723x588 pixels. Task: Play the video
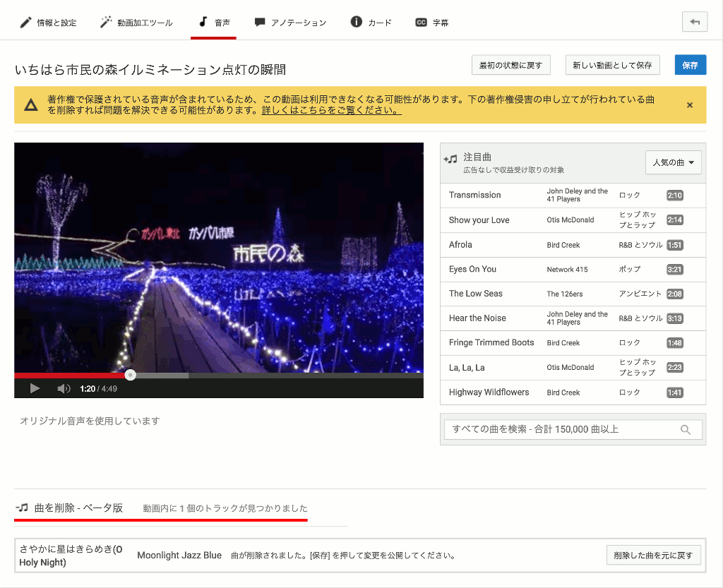point(35,388)
